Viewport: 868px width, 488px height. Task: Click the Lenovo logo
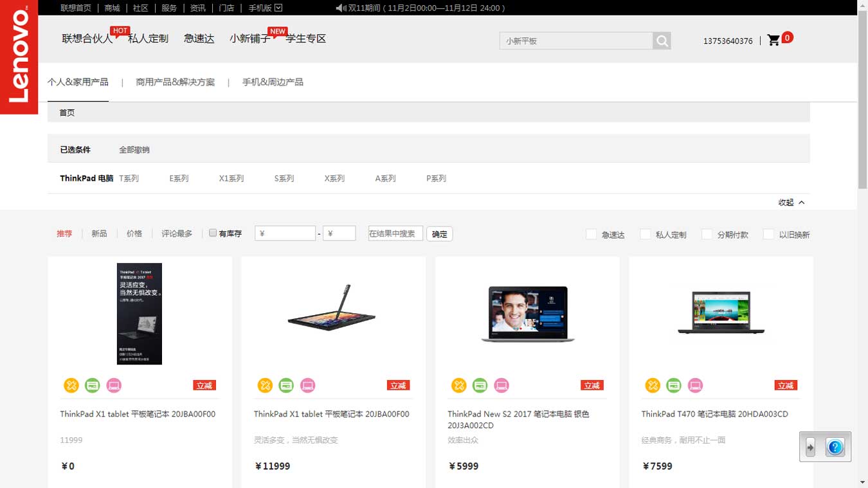[x=19, y=57]
